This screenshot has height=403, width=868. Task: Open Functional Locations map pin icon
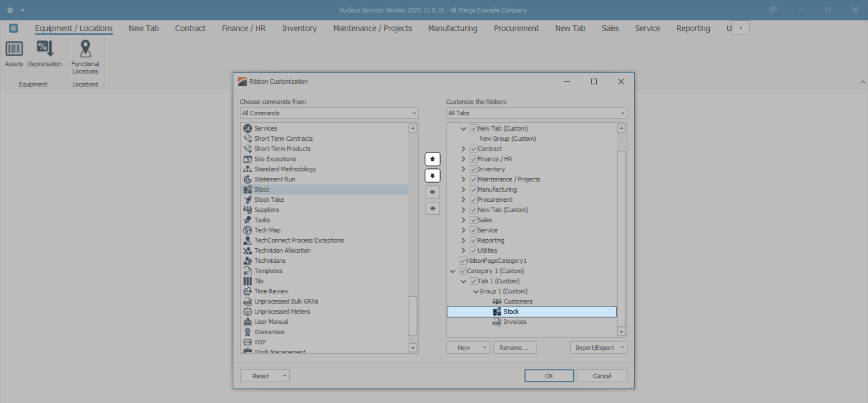[x=85, y=49]
